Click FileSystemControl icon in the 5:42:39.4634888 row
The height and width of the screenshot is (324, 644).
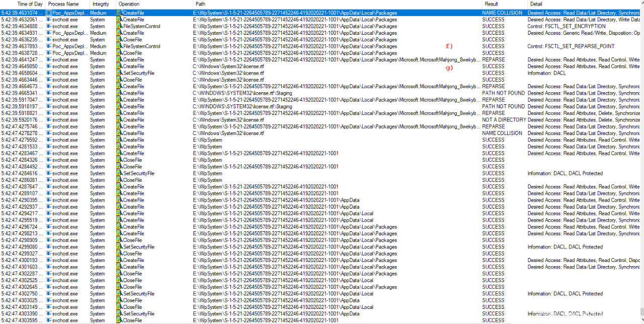119,26
